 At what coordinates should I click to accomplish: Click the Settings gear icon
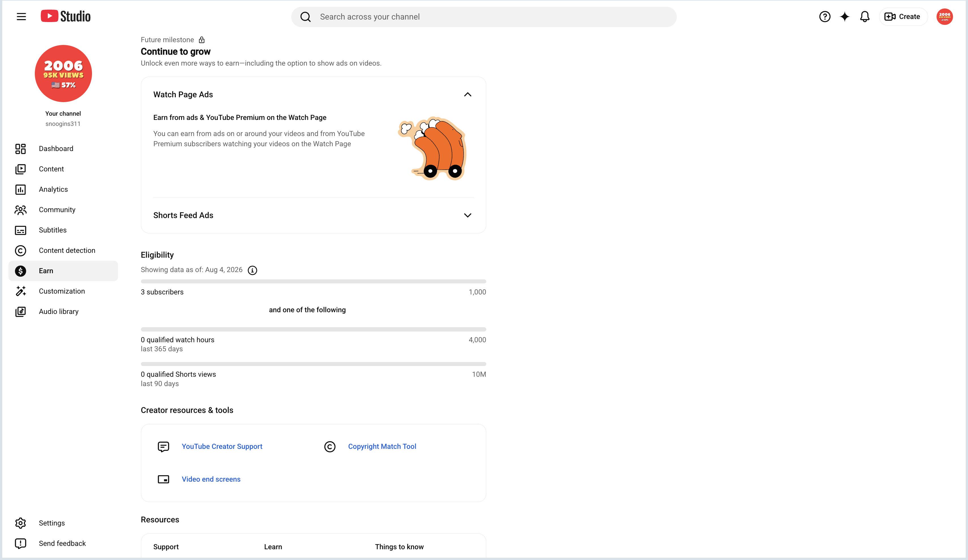point(20,523)
